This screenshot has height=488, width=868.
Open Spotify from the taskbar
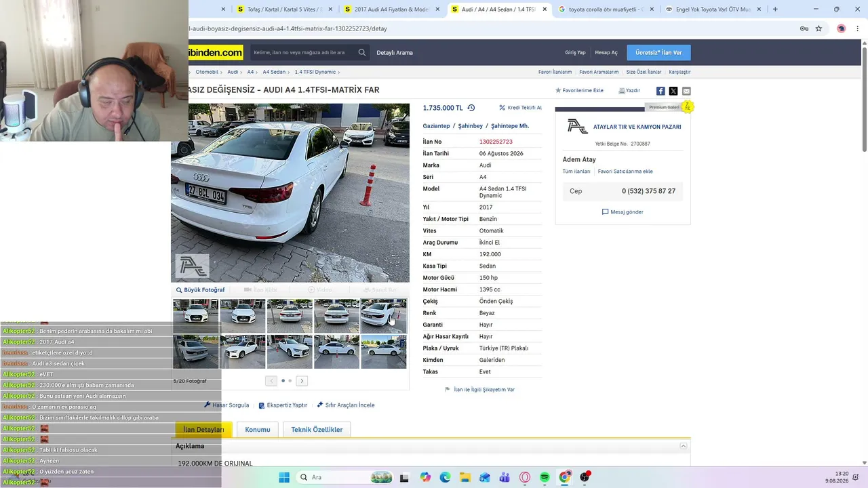545,477
